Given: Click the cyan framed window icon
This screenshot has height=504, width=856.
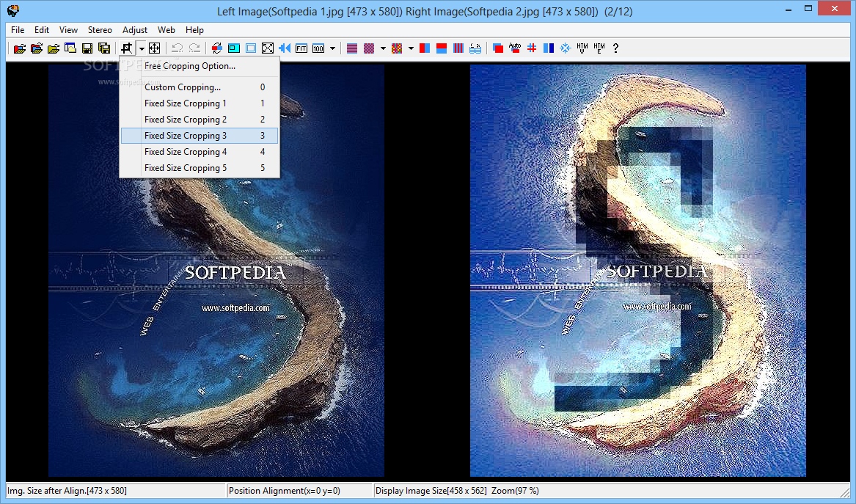Looking at the screenshot, I should click(x=234, y=48).
